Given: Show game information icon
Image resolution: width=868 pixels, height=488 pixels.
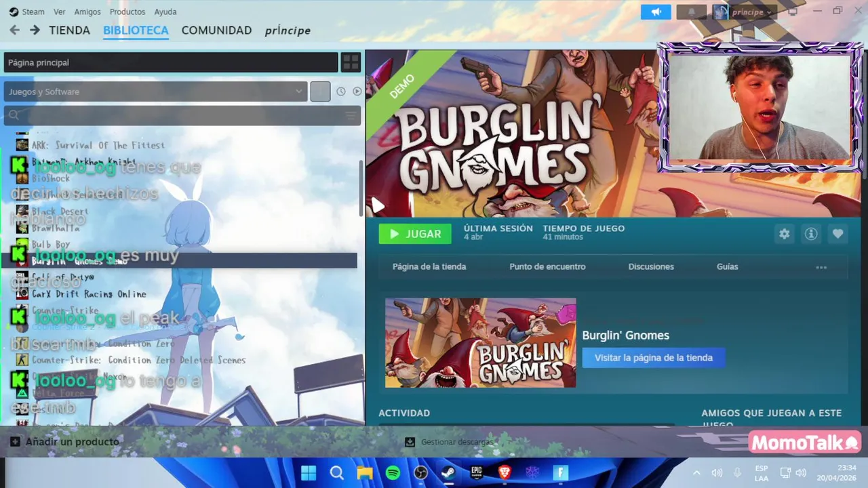Looking at the screenshot, I should pyautogui.click(x=811, y=234).
